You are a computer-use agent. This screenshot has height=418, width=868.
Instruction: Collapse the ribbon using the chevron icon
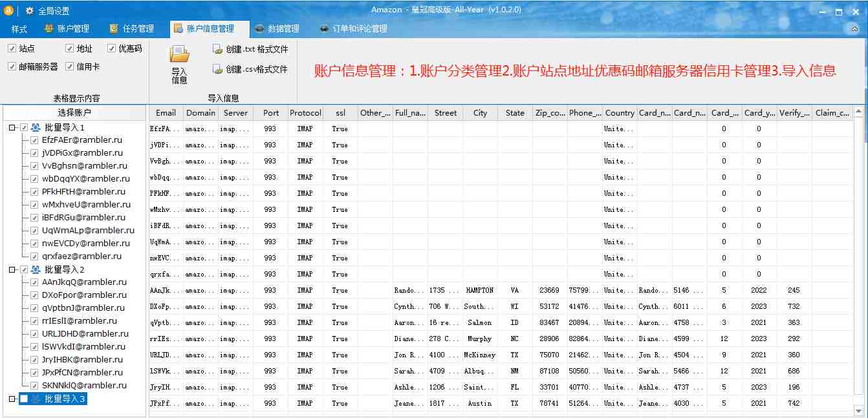855,30
